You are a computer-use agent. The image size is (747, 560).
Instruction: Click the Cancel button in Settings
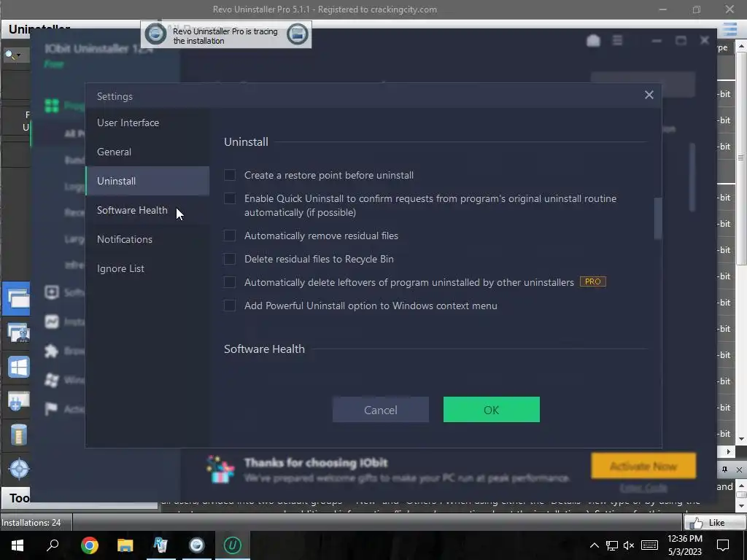381,410
